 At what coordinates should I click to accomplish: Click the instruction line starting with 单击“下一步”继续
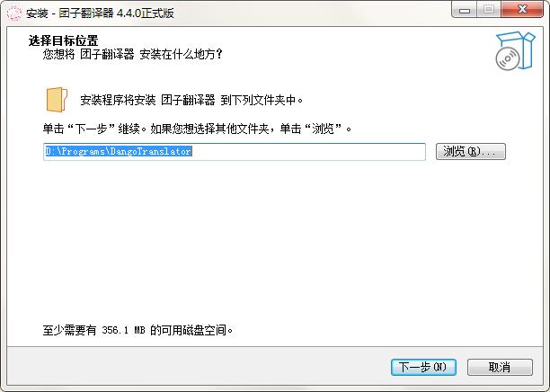197,129
